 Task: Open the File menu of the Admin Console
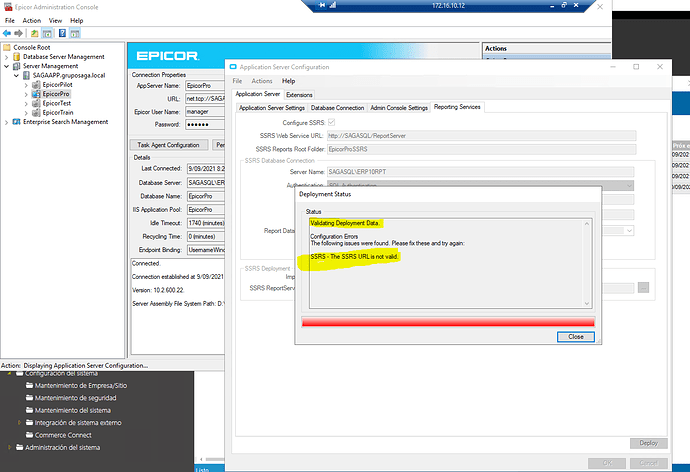[x=10, y=21]
